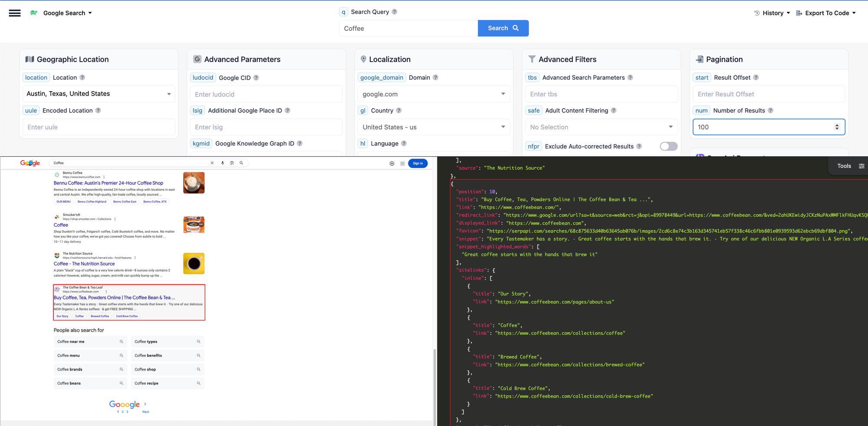Open the hamburger menu
The height and width of the screenshot is (426, 868).
click(15, 13)
